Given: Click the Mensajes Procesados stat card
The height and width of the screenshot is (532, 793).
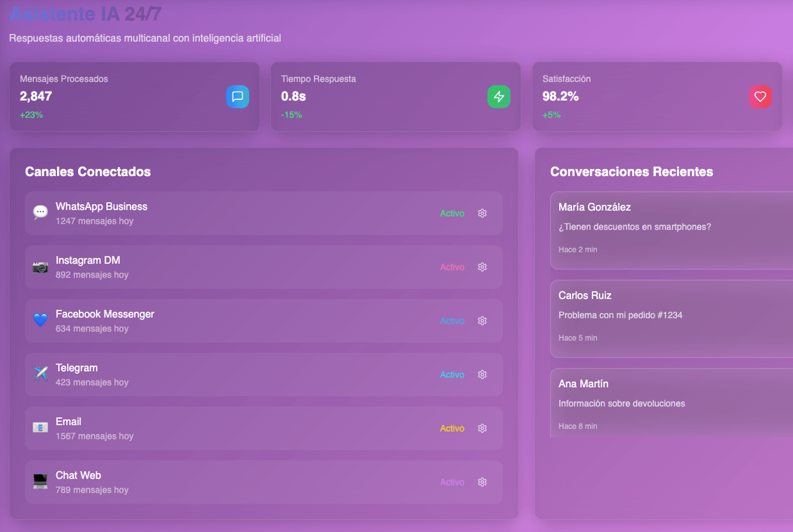Looking at the screenshot, I should click(x=124, y=97).
